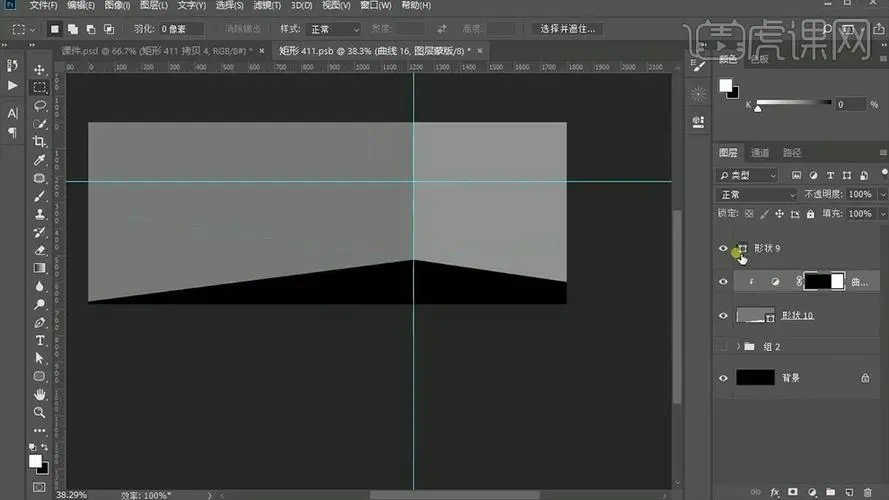
Task: Choose the Horizontal Type tool
Action: click(40, 341)
